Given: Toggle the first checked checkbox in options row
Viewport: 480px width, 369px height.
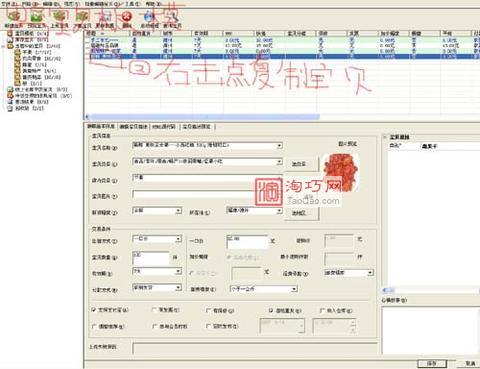Looking at the screenshot, I should pyautogui.click(x=94, y=310).
